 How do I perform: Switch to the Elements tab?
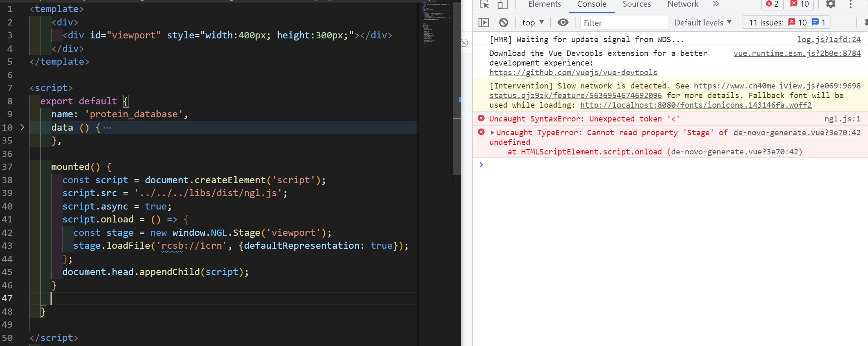tap(545, 4)
